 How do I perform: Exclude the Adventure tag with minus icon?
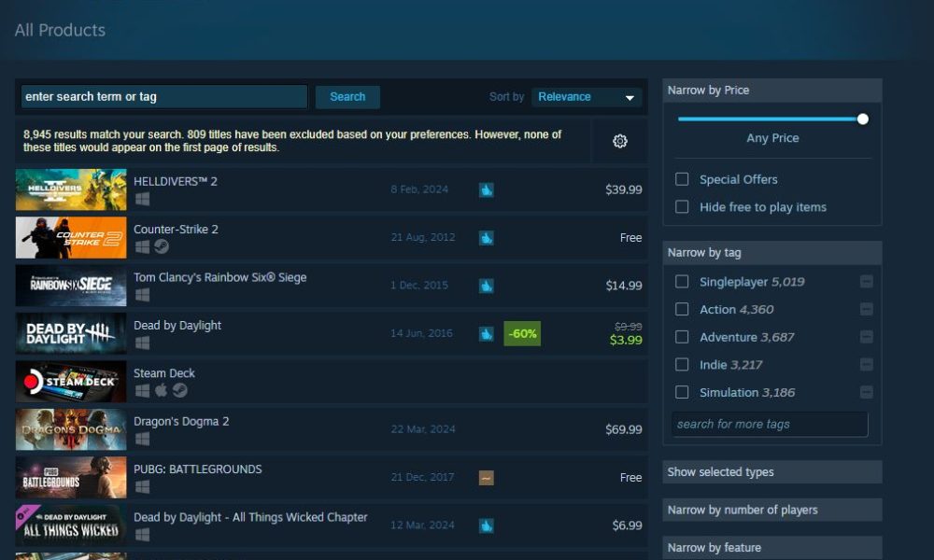(867, 337)
